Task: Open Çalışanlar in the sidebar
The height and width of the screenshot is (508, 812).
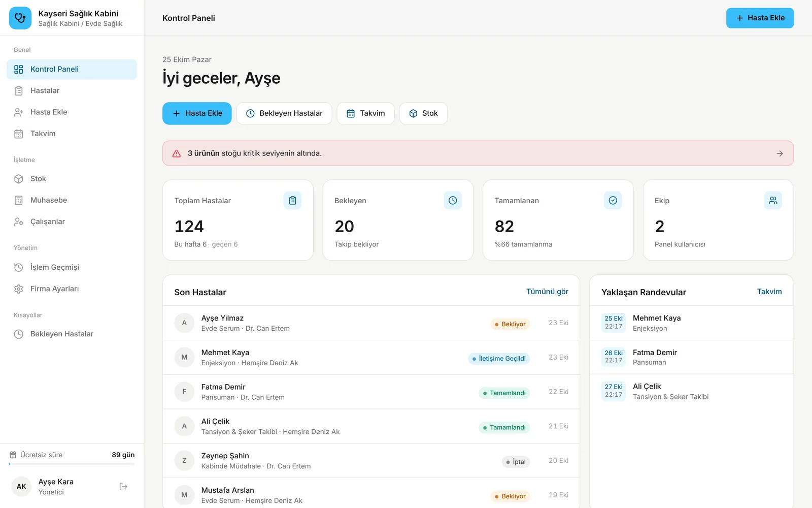Action: click(x=72, y=221)
